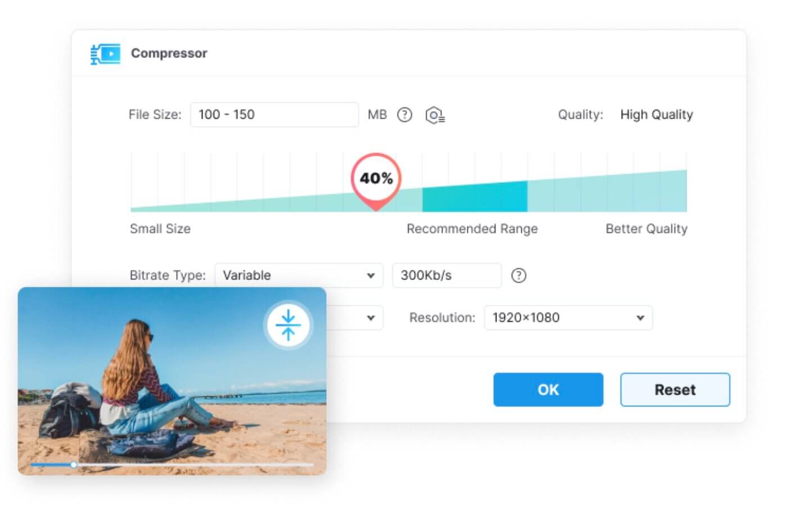Click the video playback progress handle
This screenshot has height=506, width=812.
click(x=74, y=465)
